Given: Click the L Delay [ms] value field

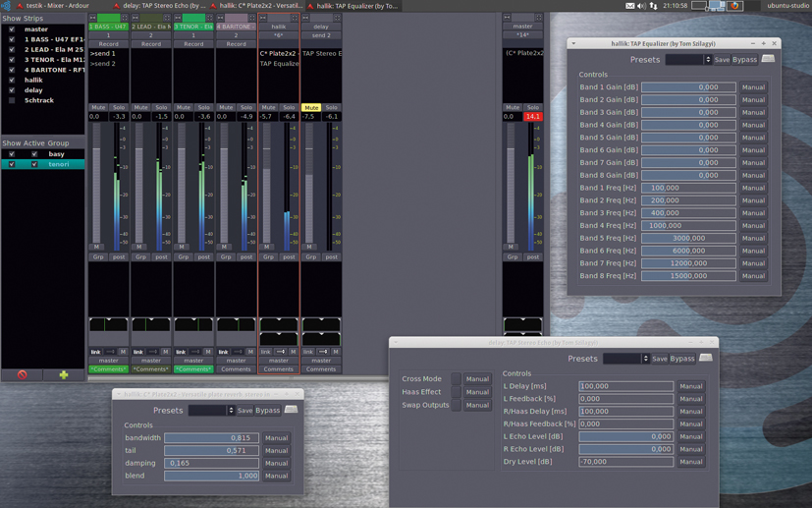Looking at the screenshot, I should (625, 386).
